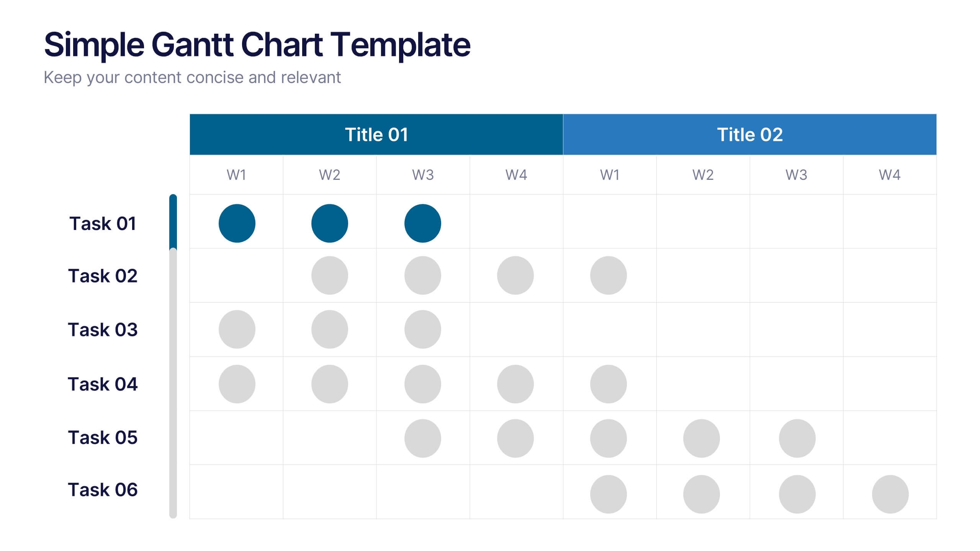Select the Task 03 circle under Title 01 W2
Viewport: 980px width, 551px height.
pyautogui.click(x=329, y=329)
